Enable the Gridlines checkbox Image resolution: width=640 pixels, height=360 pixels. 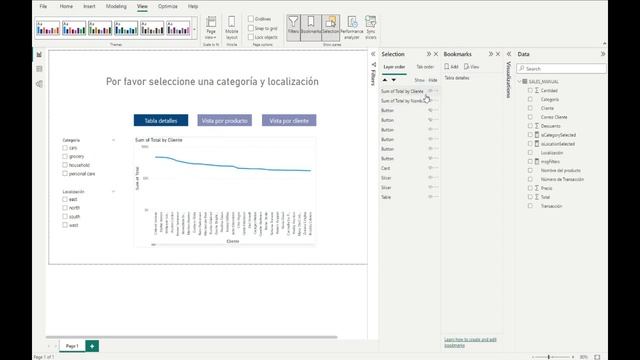pyautogui.click(x=251, y=19)
